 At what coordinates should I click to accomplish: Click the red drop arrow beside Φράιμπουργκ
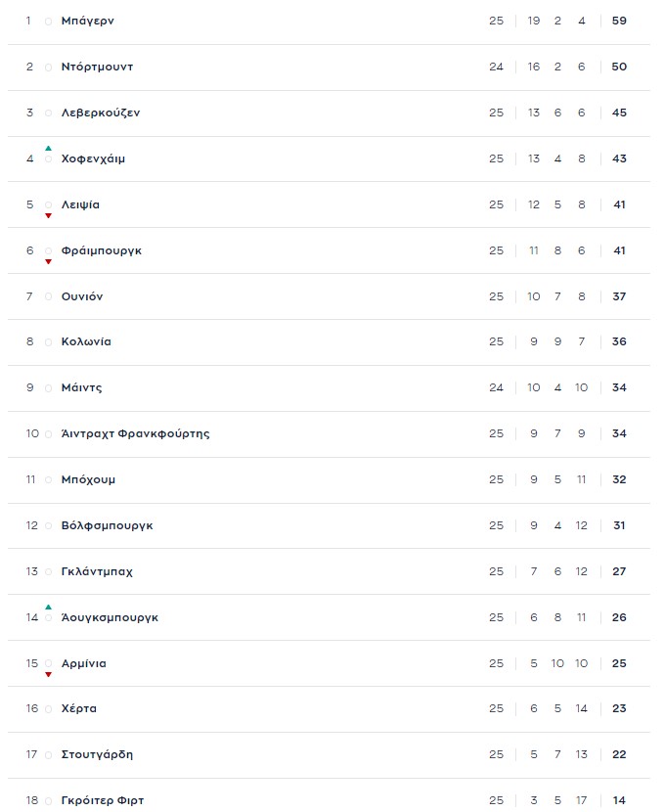pyautogui.click(x=47, y=262)
